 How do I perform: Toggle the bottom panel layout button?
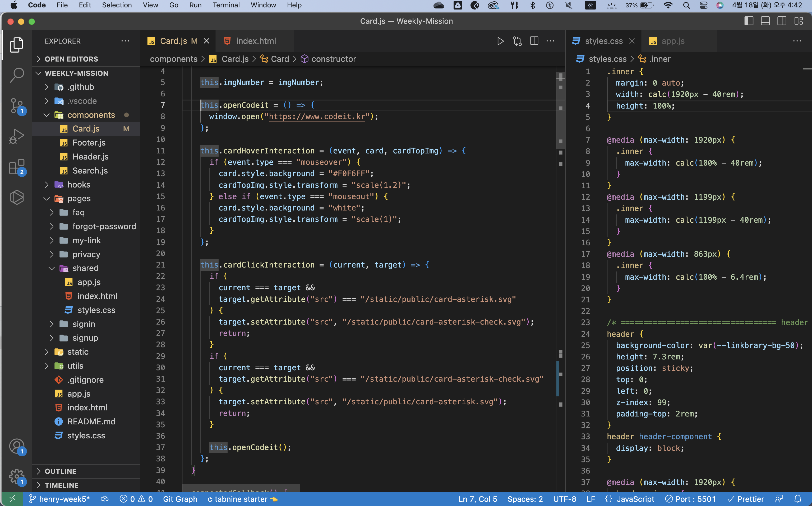pos(765,21)
